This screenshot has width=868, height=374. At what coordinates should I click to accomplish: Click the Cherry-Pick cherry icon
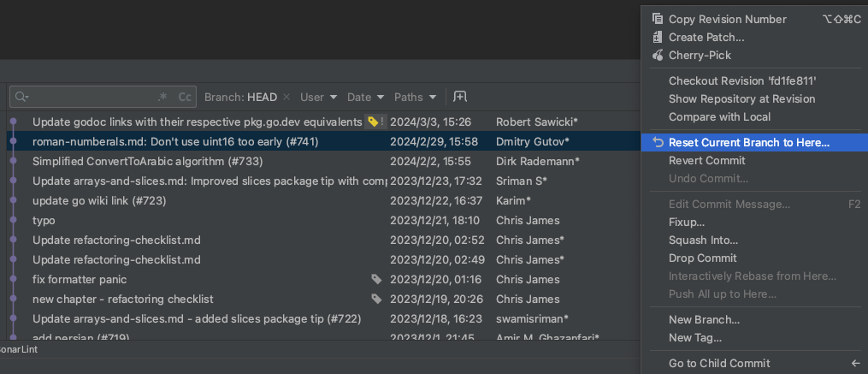[x=658, y=55]
